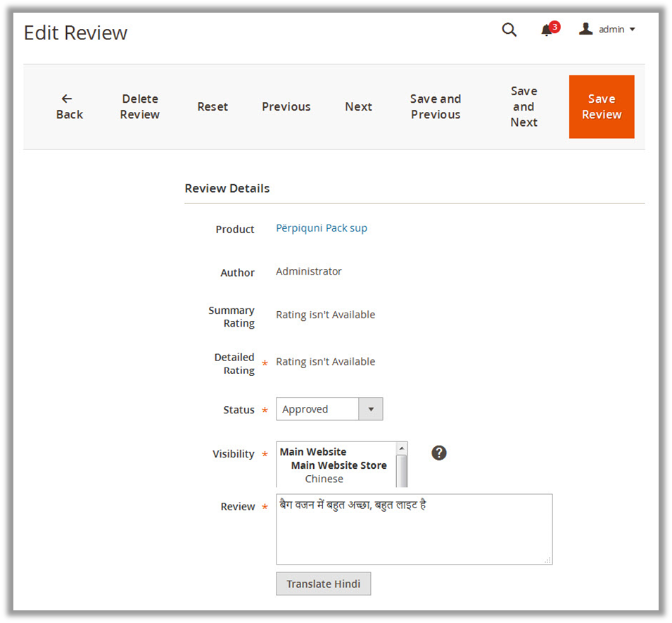
Task: Click Save and Previous
Action: [x=436, y=107]
